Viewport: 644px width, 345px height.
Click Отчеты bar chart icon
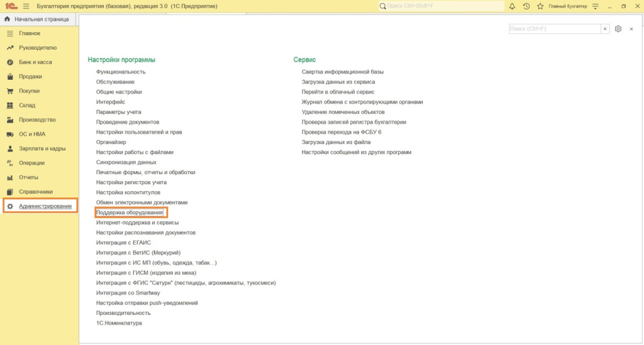10,177
